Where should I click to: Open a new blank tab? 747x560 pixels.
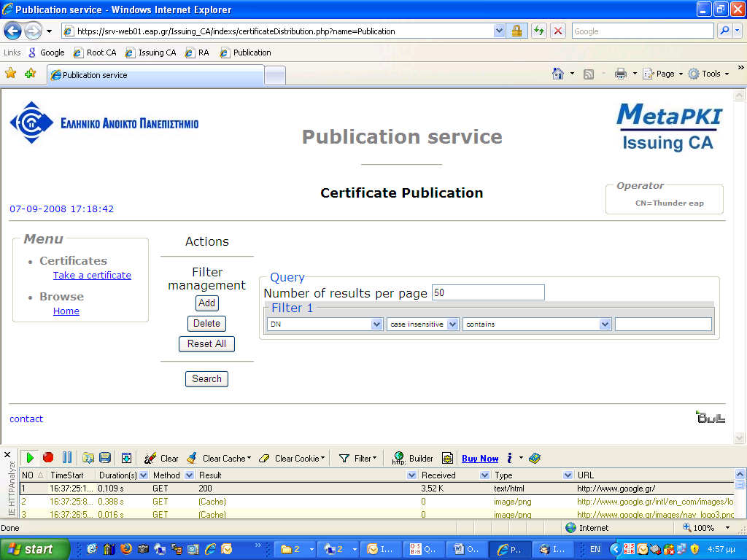click(275, 75)
